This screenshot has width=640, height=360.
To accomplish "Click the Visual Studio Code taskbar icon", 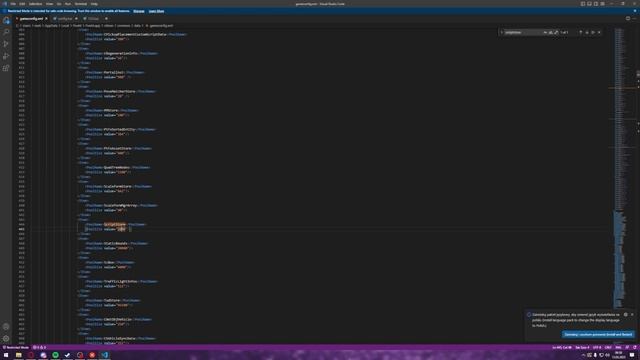I will 104,355.
